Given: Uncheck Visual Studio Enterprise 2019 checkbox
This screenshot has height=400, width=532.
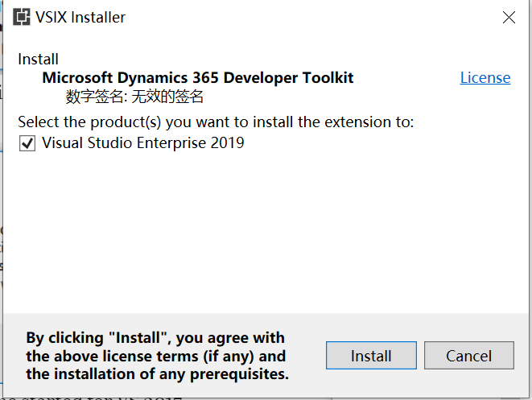Looking at the screenshot, I should click(x=27, y=143).
